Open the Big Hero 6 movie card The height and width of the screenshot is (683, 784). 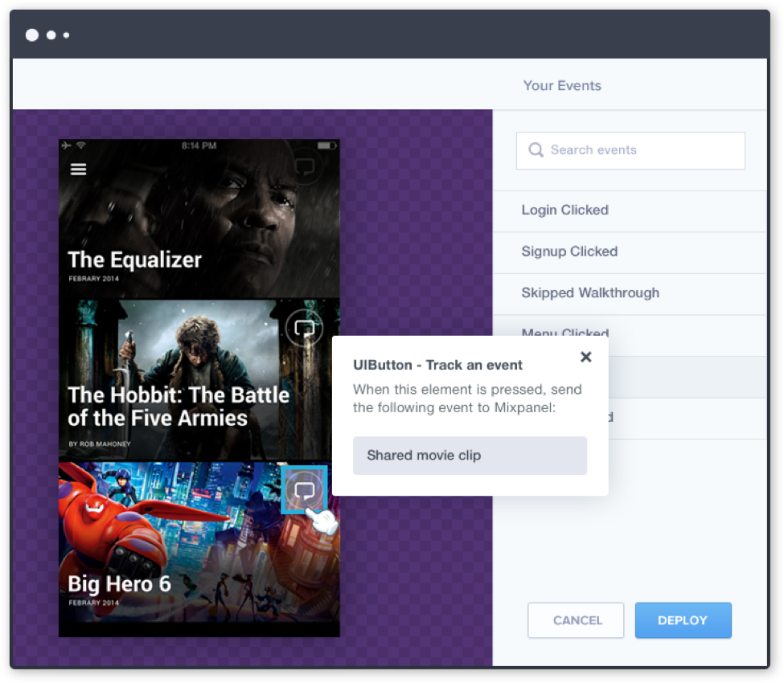tap(199, 542)
